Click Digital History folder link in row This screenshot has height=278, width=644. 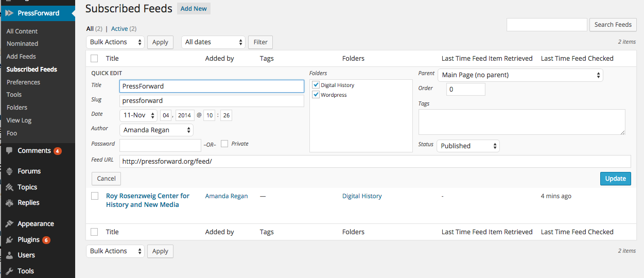tap(362, 196)
